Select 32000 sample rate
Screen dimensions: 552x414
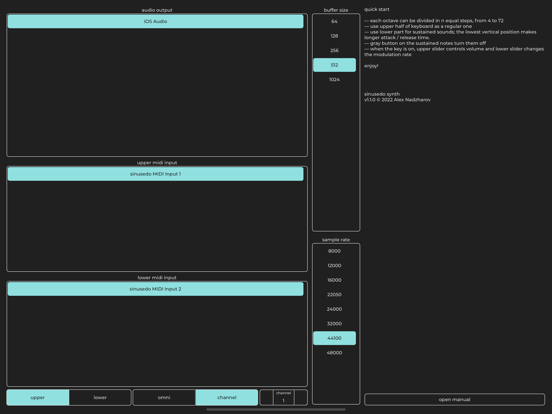tap(334, 324)
